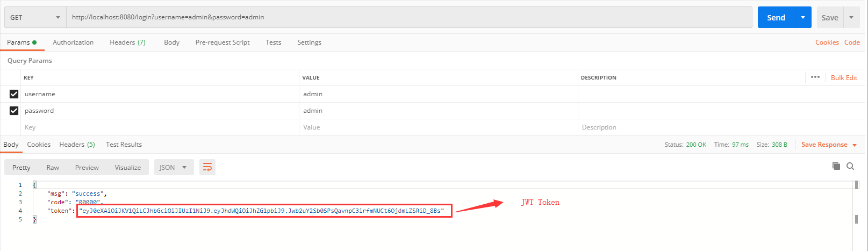Click the Bulk Edit link

click(x=844, y=77)
